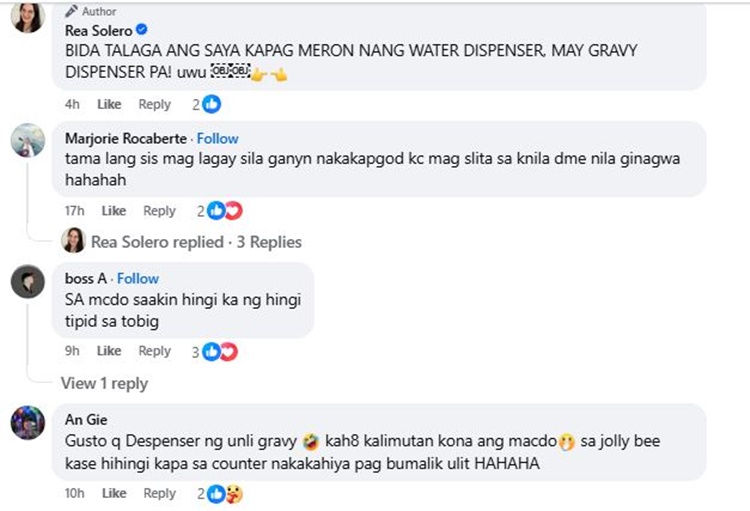Viewport: 750px width, 511px height.
Task: Click Marjorie Rocaberte's avatar
Action: point(27,141)
